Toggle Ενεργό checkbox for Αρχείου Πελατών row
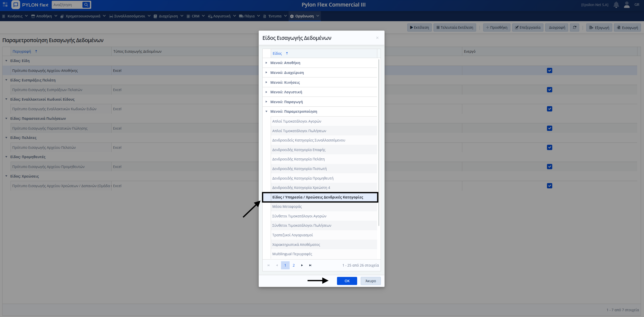644x317 pixels. tap(549, 148)
